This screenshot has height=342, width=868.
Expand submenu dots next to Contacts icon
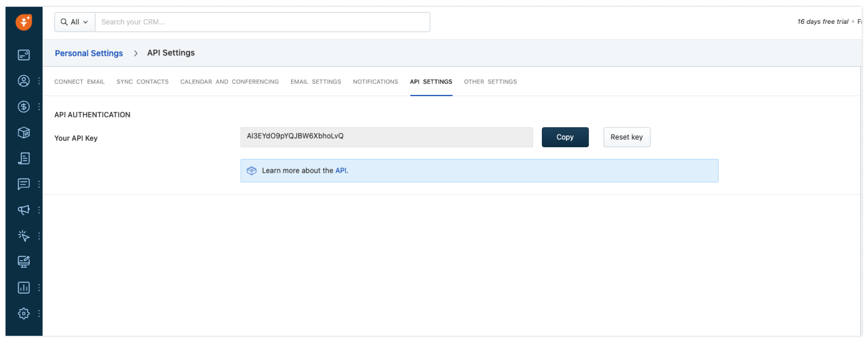39,81
